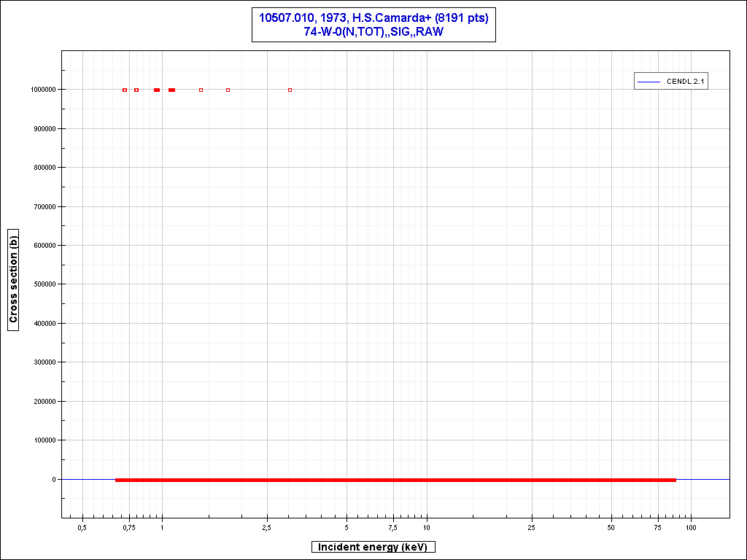
Task: Select the leftmost black square data marker
Action: pos(201,90)
